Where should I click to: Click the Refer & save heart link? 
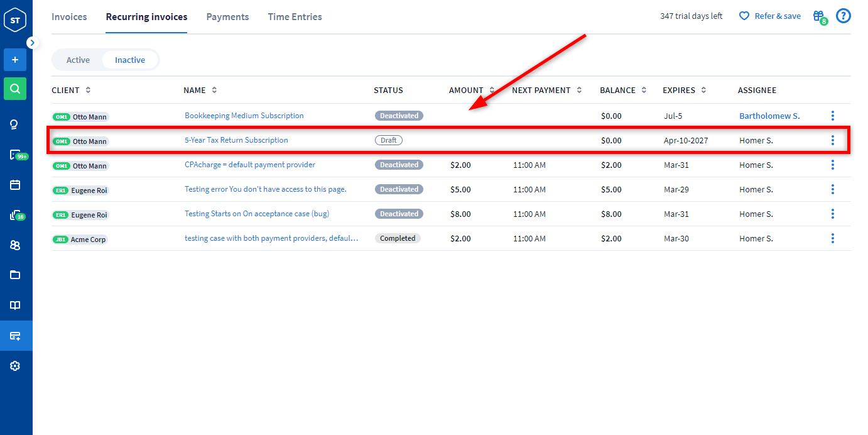[x=769, y=16]
